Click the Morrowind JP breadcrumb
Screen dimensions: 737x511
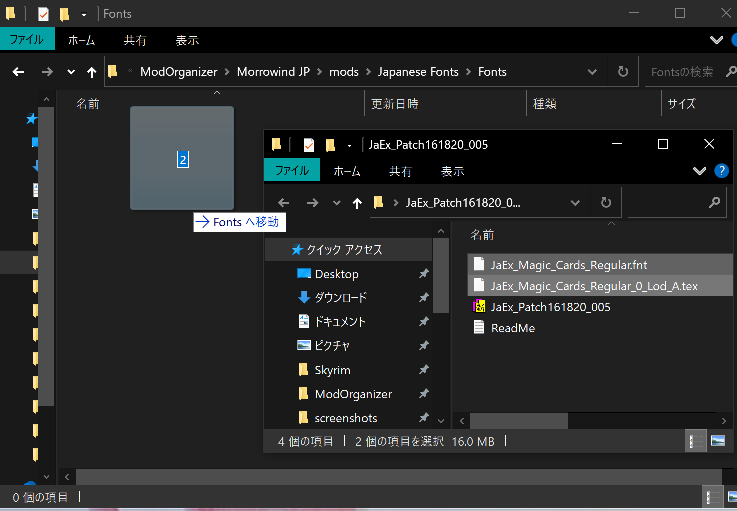tap(284, 72)
